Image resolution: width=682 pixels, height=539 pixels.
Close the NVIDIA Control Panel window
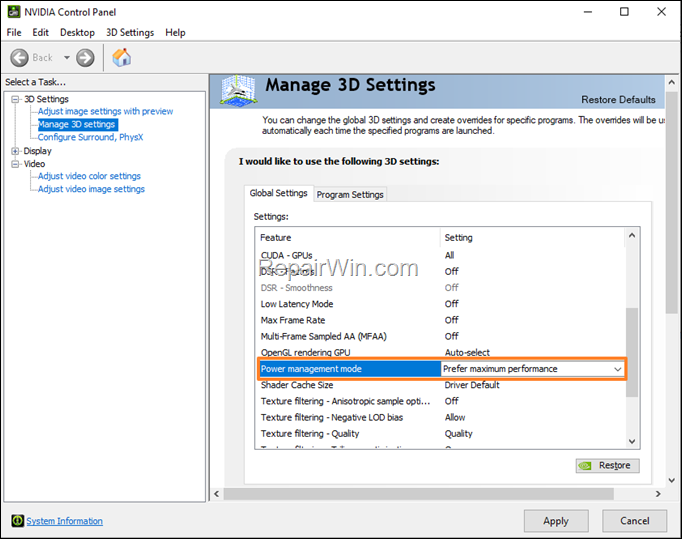coord(662,12)
